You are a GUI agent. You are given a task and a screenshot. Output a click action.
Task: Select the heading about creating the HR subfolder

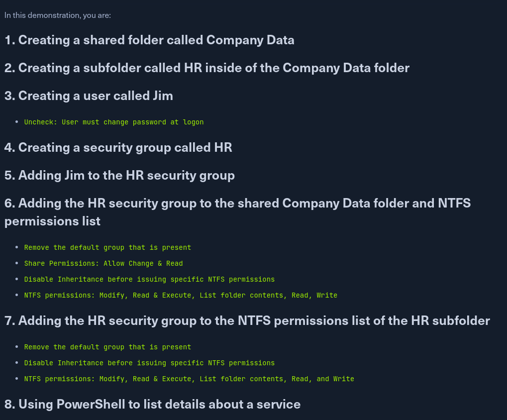(x=207, y=68)
